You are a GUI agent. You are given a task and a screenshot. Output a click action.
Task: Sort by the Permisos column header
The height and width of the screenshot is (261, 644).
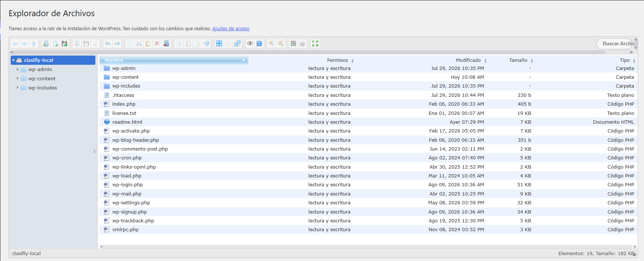pos(337,60)
